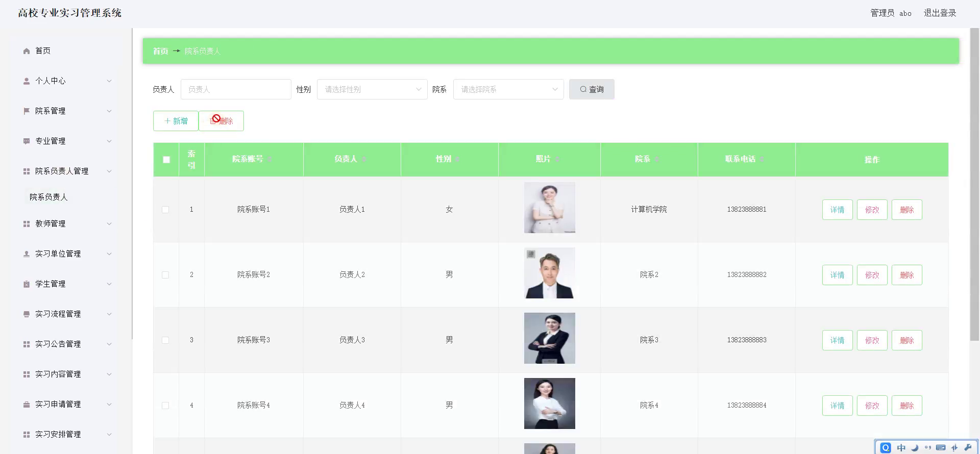980x454 pixels.
Task: Click the IME keyboard icon in tray
Action: pyautogui.click(x=941, y=447)
